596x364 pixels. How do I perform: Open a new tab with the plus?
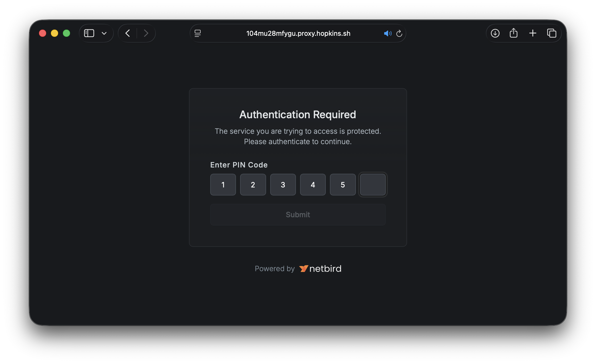pos(533,33)
